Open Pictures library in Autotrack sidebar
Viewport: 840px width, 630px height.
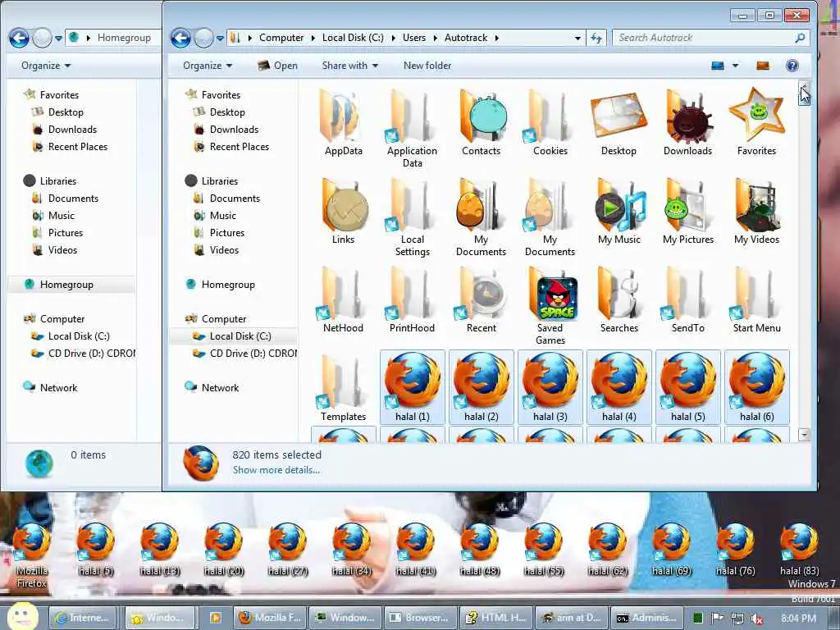[x=226, y=232]
